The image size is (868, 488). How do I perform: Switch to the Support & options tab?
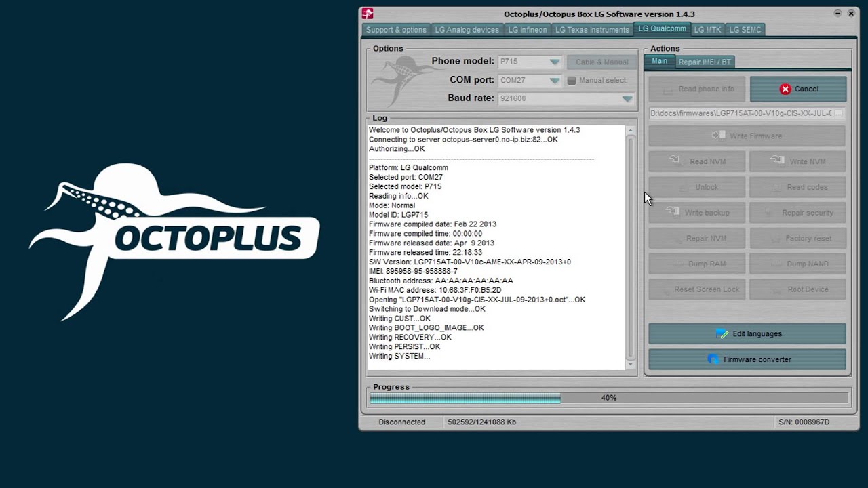pyautogui.click(x=396, y=30)
